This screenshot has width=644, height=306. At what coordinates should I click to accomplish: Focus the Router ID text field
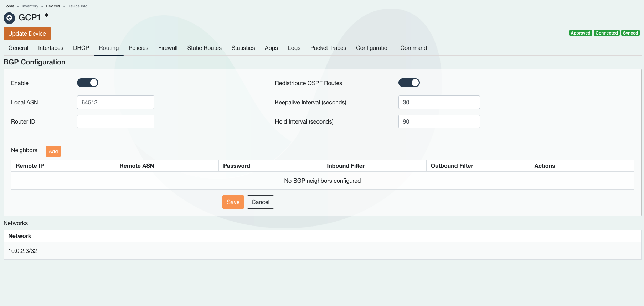coord(115,121)
